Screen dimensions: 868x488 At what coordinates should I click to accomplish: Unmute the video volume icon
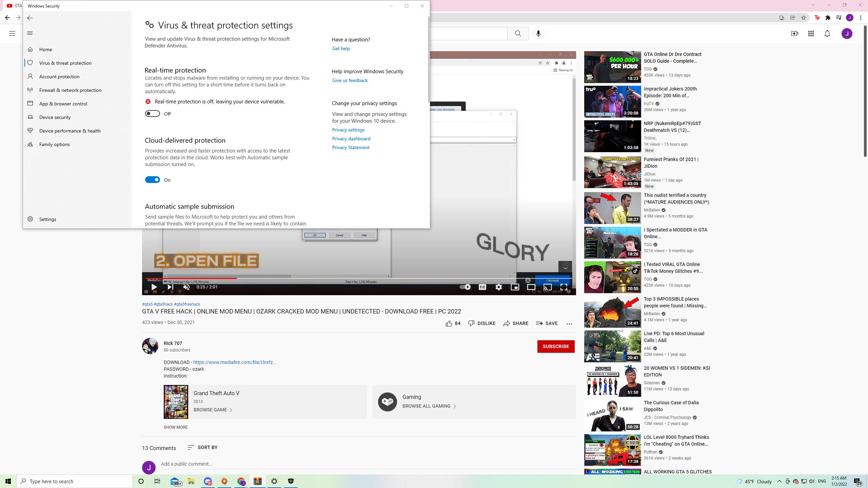186,287
